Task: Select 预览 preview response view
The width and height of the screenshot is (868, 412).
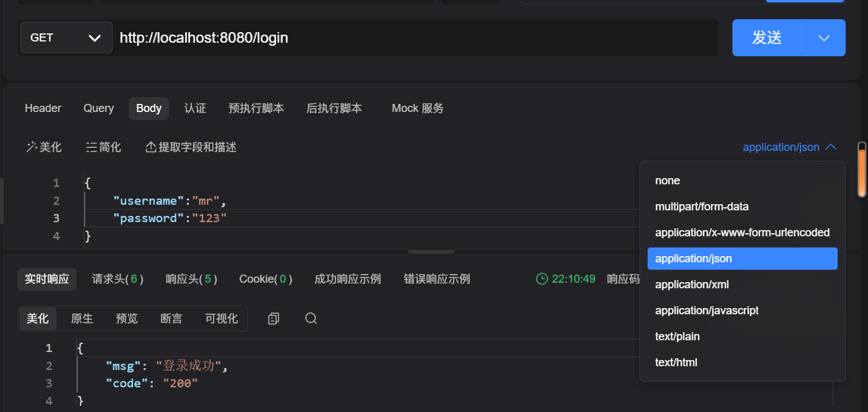Action: click(127, 319)
